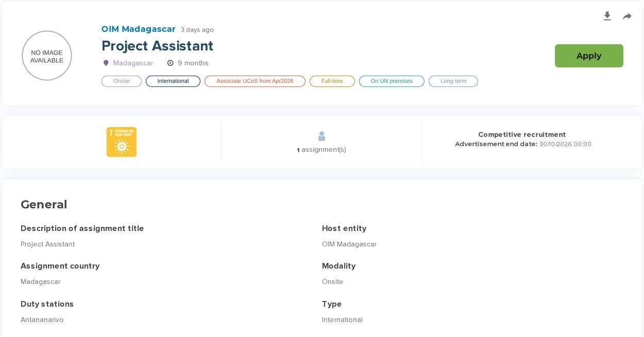Image resolution: width=644 pixels, height=337 pixels.
Task: Click the purple location pin icon
Action: pos(106,63)
